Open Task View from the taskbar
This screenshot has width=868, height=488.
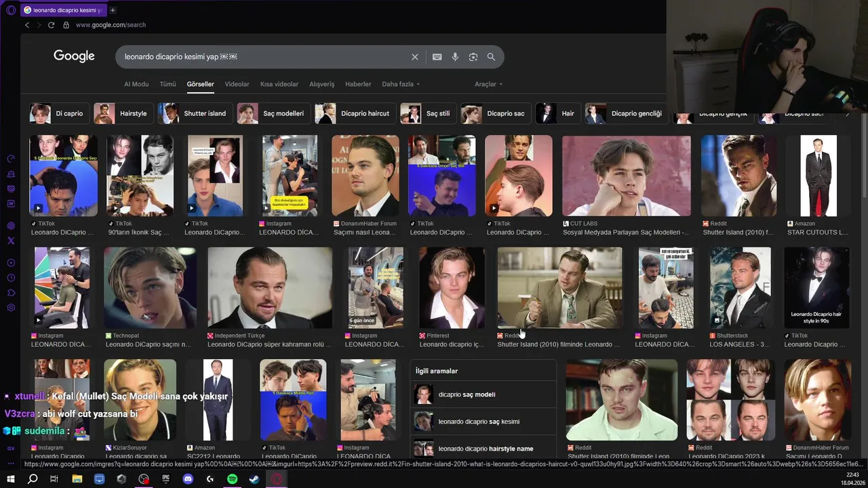(x=54, y=479)
